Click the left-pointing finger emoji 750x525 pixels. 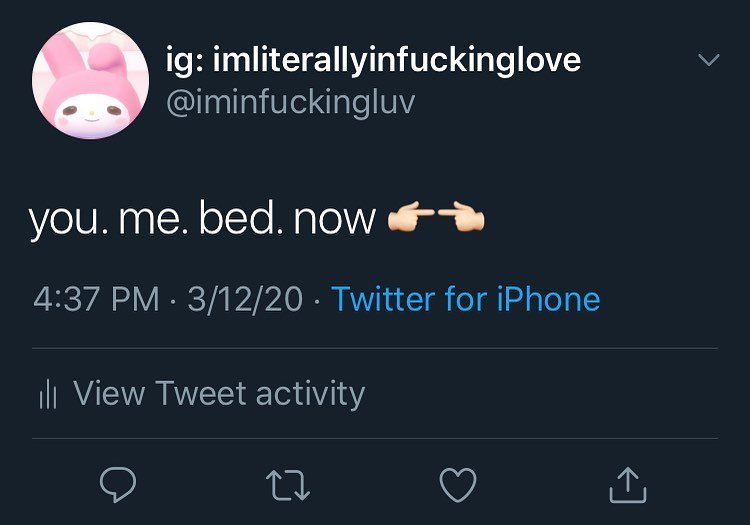(x=462, y=218)
